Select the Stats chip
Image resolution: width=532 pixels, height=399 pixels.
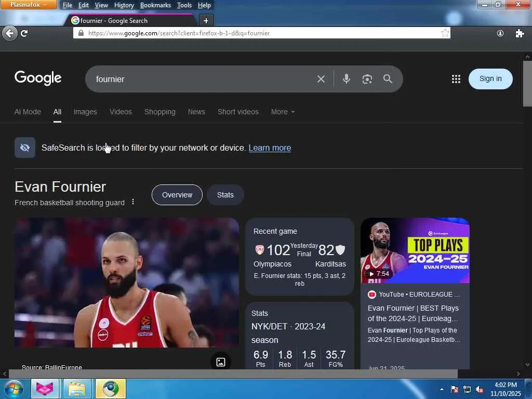coord(225,195)
